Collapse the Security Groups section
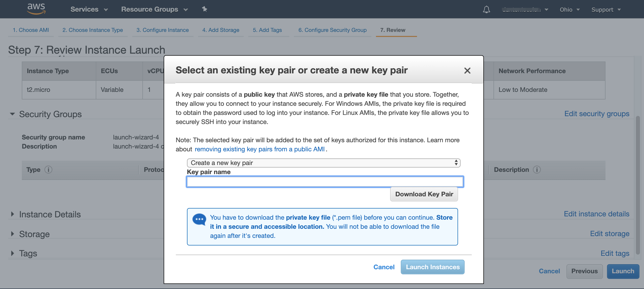Screen dimensions: 644x289 click(12, 114)
